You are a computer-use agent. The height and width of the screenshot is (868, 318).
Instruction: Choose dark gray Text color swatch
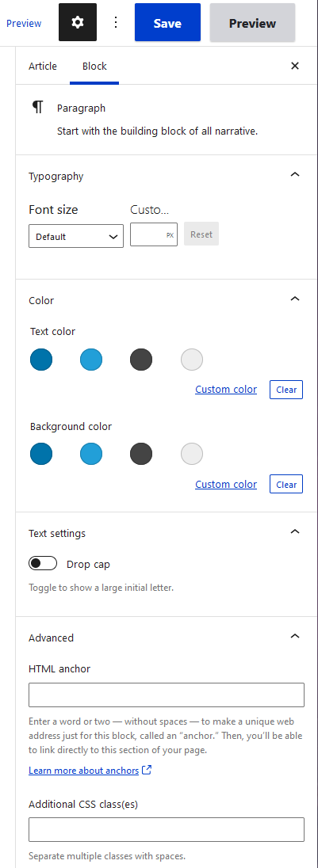pos(141,360)
